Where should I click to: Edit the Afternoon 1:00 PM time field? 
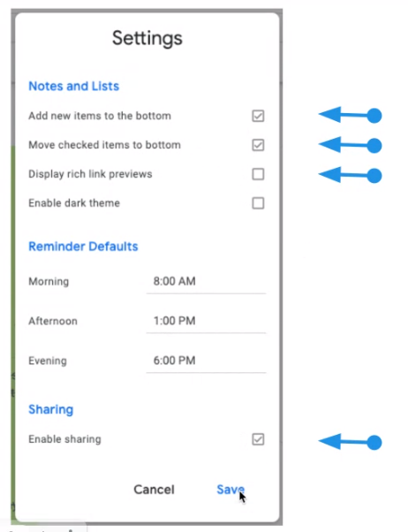point(206,322)
